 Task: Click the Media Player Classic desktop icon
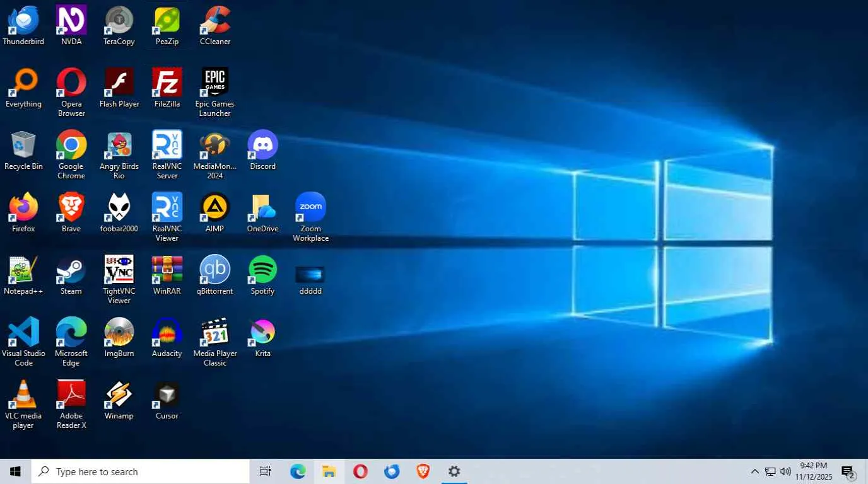(215, 342)
